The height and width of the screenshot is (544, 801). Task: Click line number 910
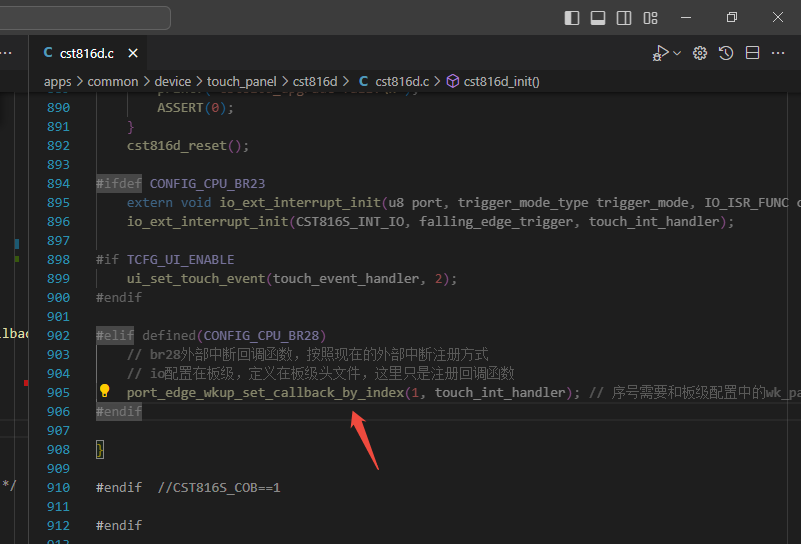tap(58, 488)
